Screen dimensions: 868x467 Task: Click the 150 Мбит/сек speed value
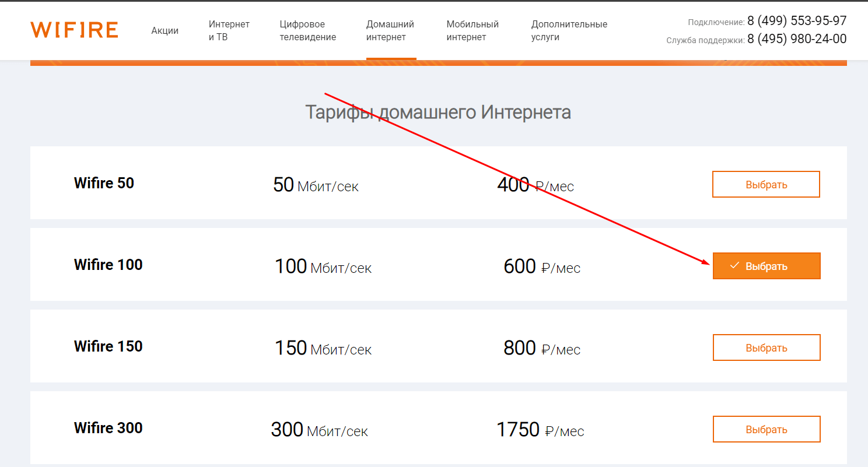(x=323, y=348)
